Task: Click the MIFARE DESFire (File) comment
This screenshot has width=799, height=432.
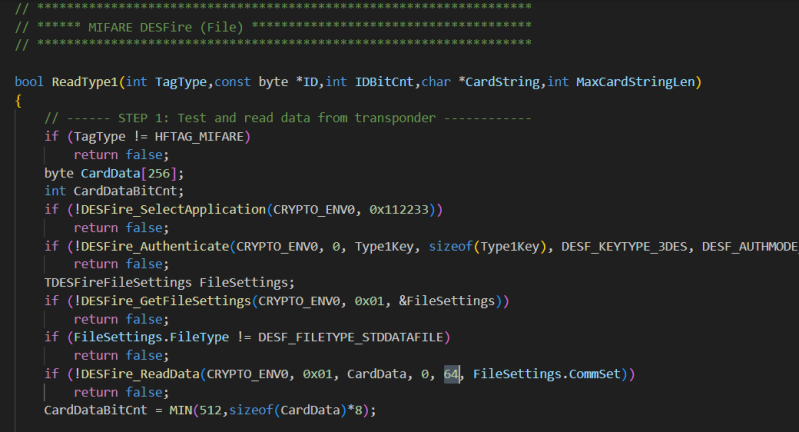Action: [x=166, y=27]
